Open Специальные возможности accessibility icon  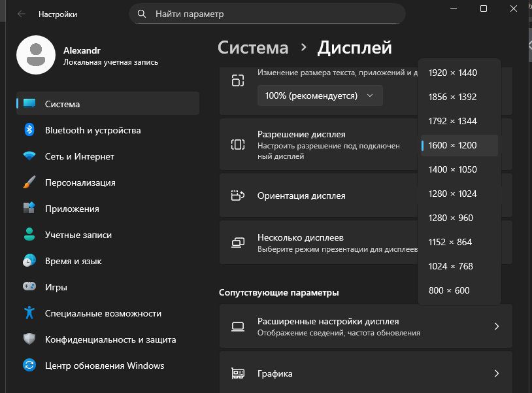(x=29, y=313)
